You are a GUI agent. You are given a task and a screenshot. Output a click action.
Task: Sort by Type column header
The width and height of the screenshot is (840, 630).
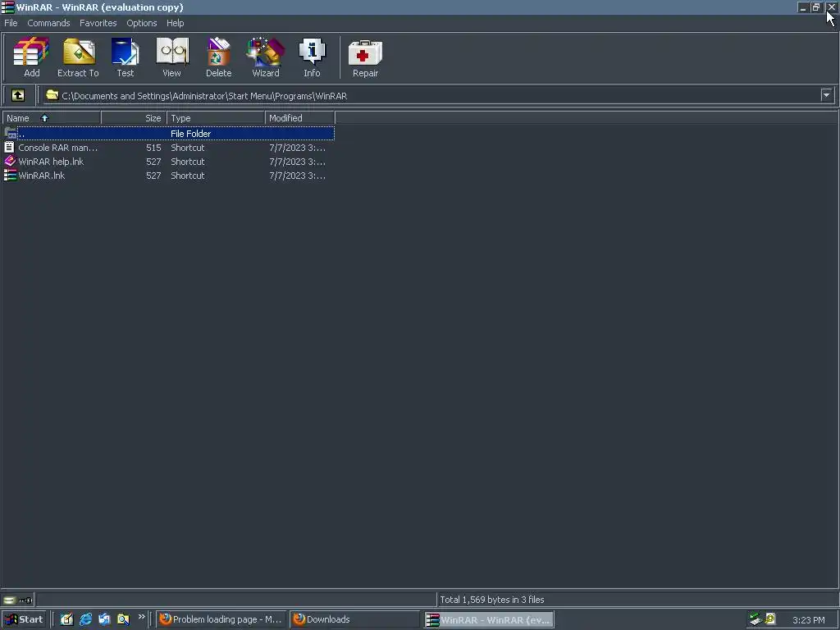[x=216, y=118]
